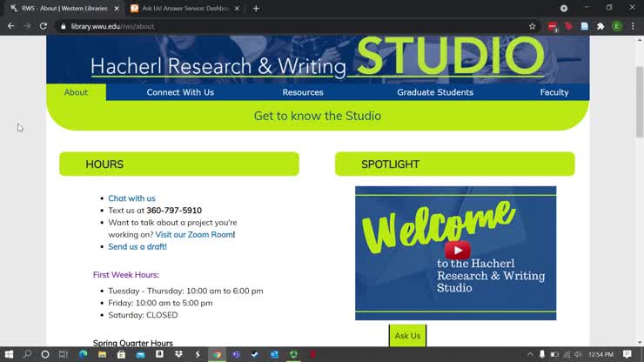Bookmark this page with the star icon
Viewport: 644px width, 362px height.
[x=532, y=26]
